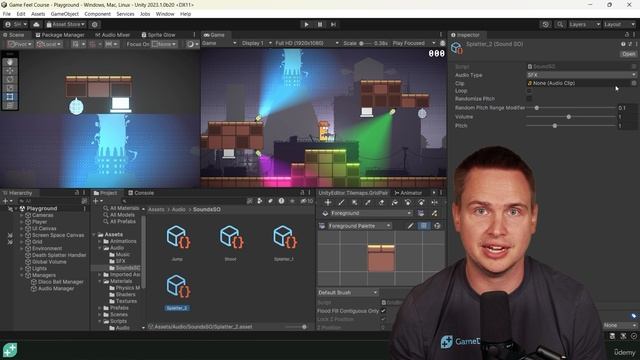Open the settings gear next to Asset Store
This screenshot has height=360, width=640.
pos(95,24)
